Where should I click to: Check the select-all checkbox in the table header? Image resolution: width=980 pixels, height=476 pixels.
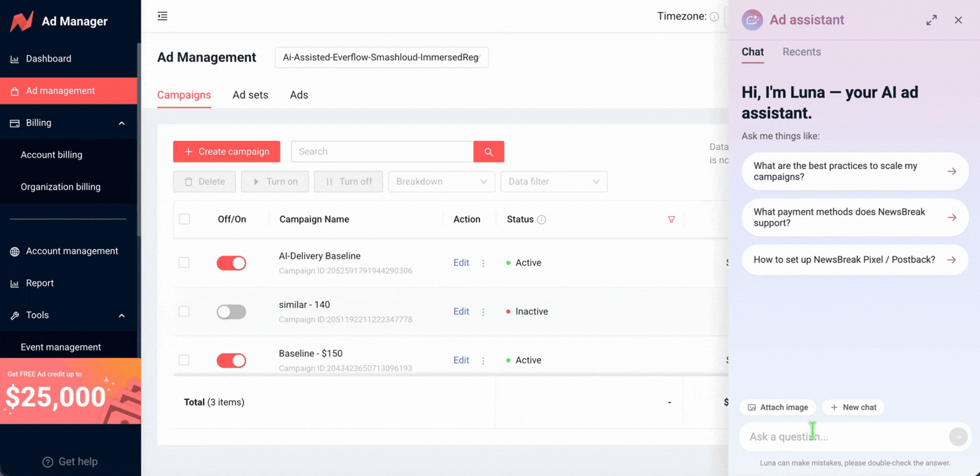184,219
